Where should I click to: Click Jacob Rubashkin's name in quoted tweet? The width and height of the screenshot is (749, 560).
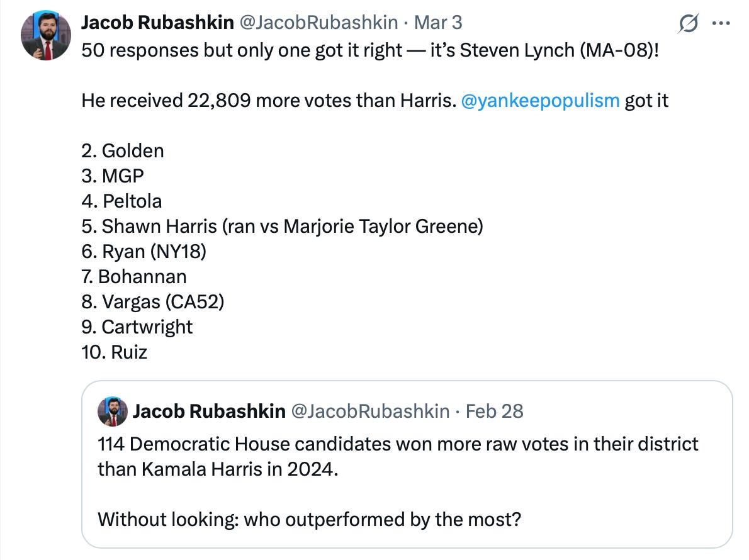click(208, 412)
